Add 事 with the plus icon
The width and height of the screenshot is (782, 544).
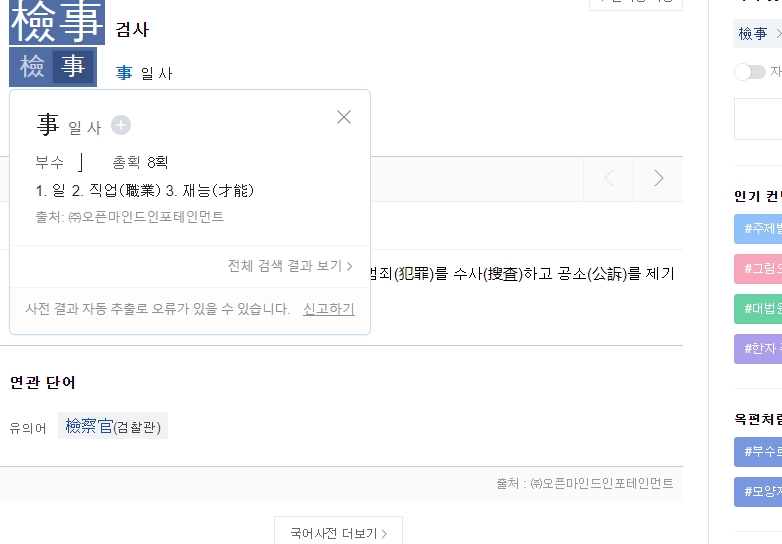(x=121, y=125)
